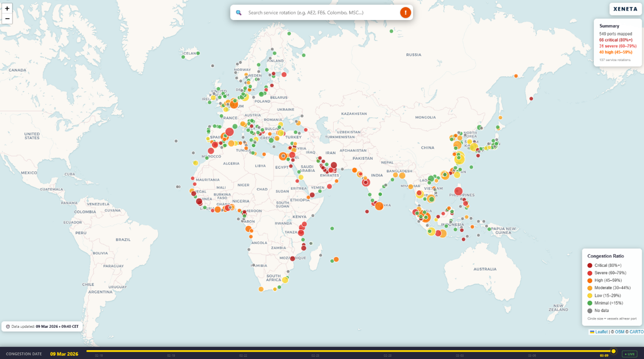Click the Low (15–29%) legend swatch
Viewport: 644px width, 359px height.
coord(590,295)
